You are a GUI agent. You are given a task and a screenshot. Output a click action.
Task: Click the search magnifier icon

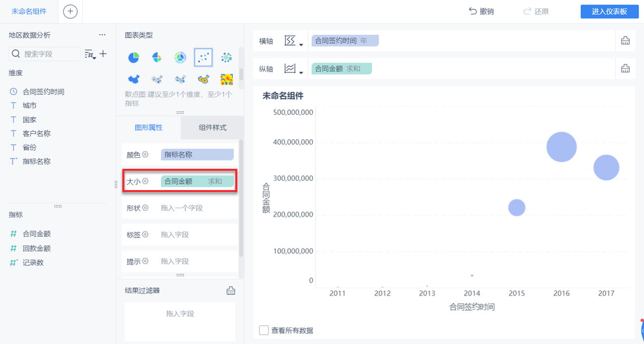click(x=16, y=54)
